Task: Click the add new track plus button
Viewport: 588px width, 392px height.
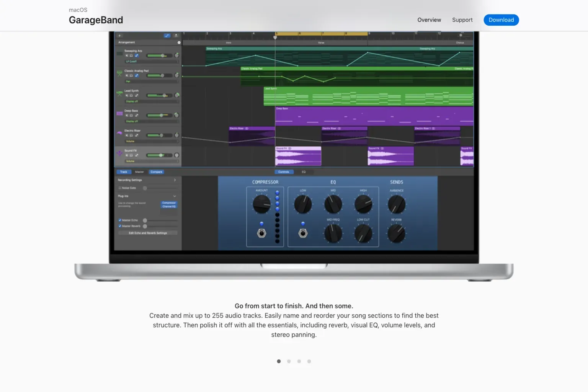Action: pyautogui.click(x=119, y=36)
